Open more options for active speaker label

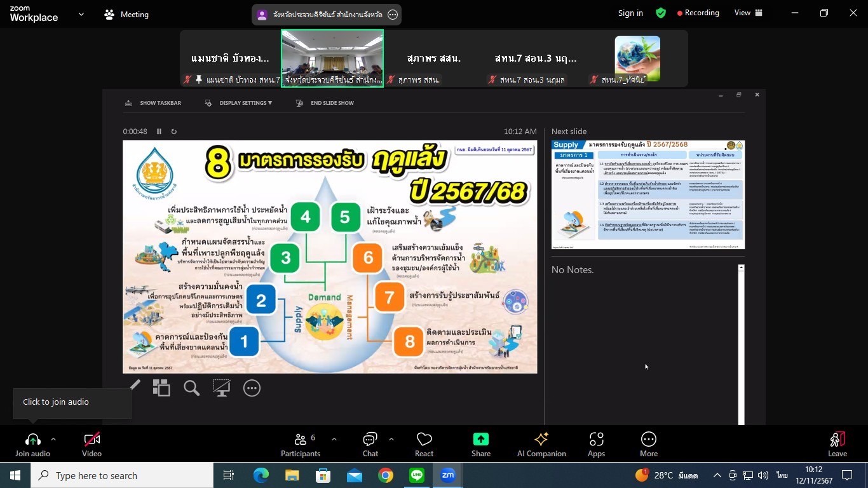click(393, 15)
